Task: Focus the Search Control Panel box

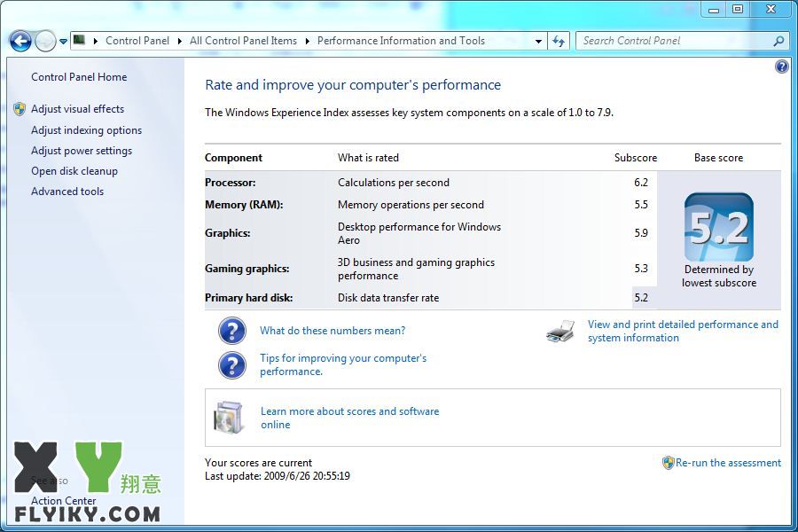Action: (x=682, y=41)
